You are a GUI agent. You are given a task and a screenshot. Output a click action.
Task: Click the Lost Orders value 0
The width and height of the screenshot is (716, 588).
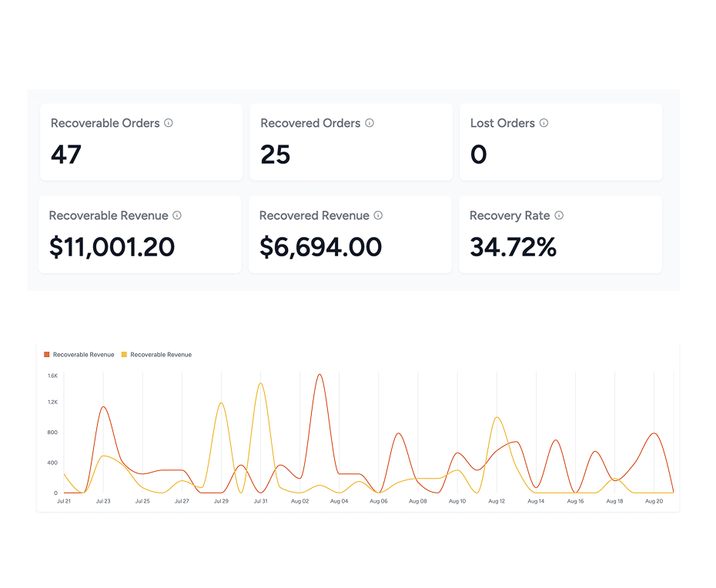[478, 155]
